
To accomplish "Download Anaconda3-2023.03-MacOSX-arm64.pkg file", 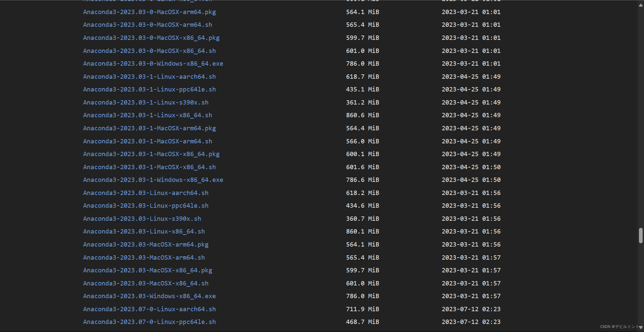I will point(146,245).
